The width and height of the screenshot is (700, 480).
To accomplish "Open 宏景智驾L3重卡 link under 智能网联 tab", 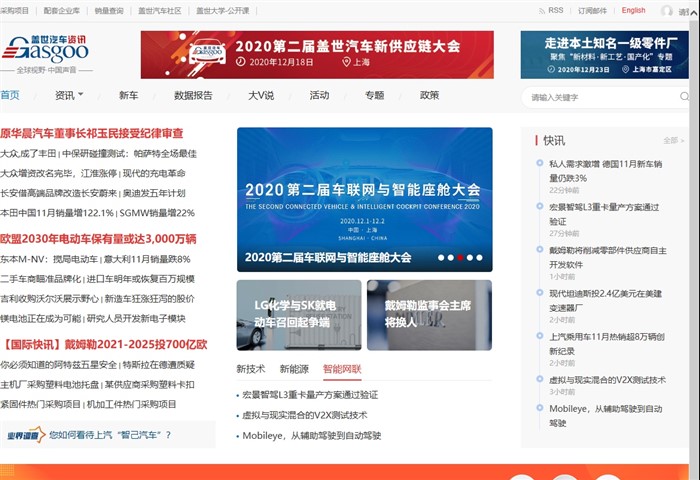I will pos(310,395).
